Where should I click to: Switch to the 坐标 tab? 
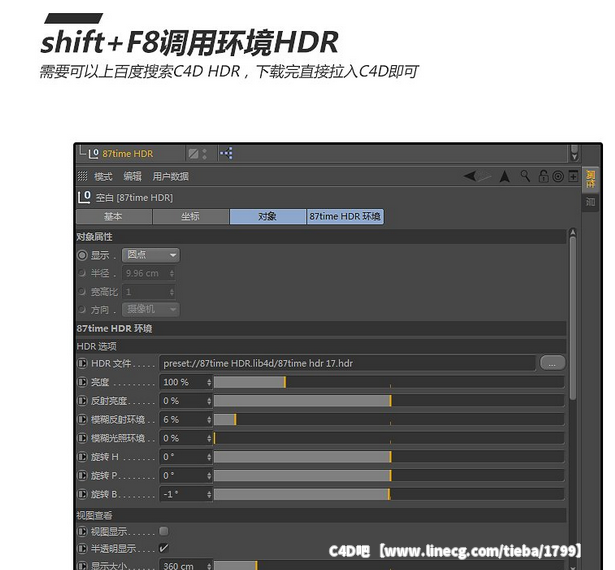[x=191, y=217]
